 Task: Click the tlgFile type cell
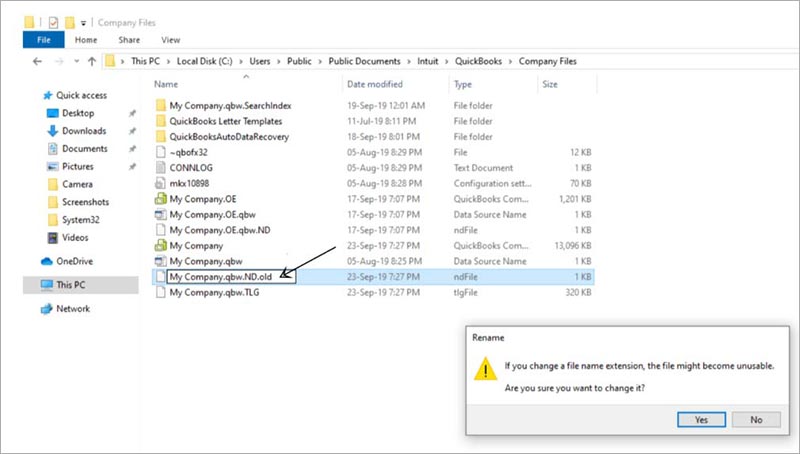point(465,292)
